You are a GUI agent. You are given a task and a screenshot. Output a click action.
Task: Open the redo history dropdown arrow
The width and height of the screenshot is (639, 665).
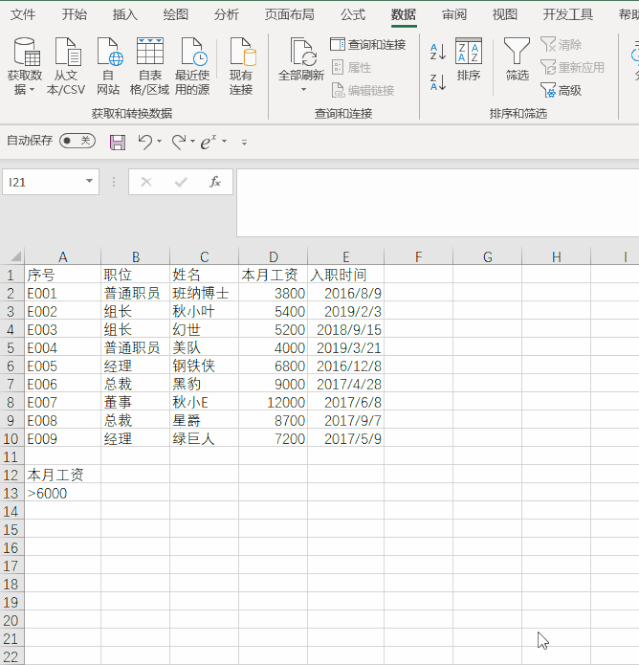[193, 141]
